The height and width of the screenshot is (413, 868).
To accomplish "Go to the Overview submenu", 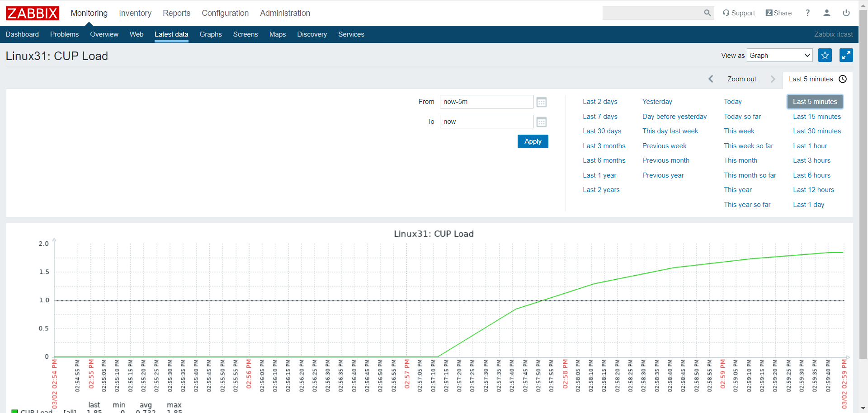I will 104,34.
